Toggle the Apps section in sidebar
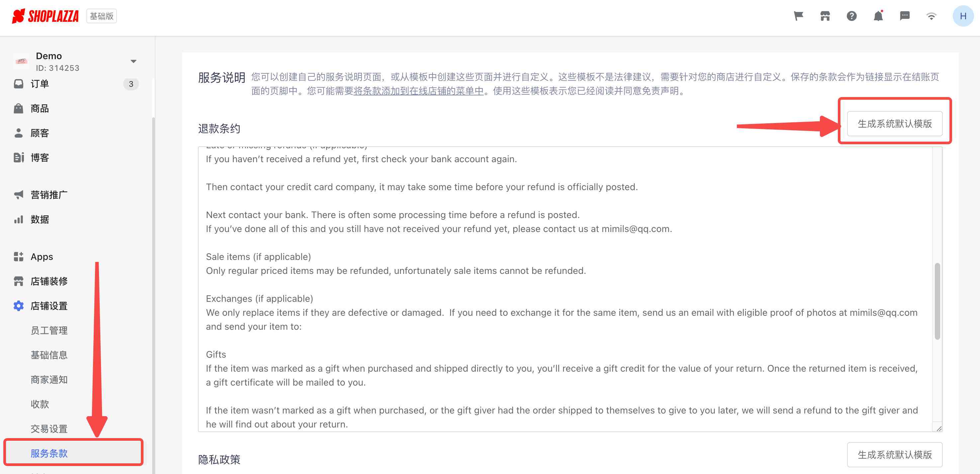The height and width of the screenshot is (474, 980). click(41, 256)
